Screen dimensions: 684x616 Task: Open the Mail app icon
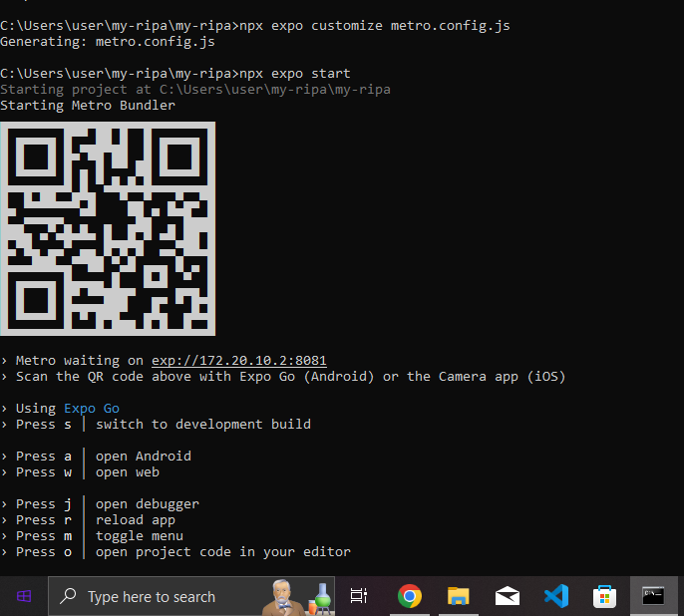pyautogui.click(x=507, y=596)
